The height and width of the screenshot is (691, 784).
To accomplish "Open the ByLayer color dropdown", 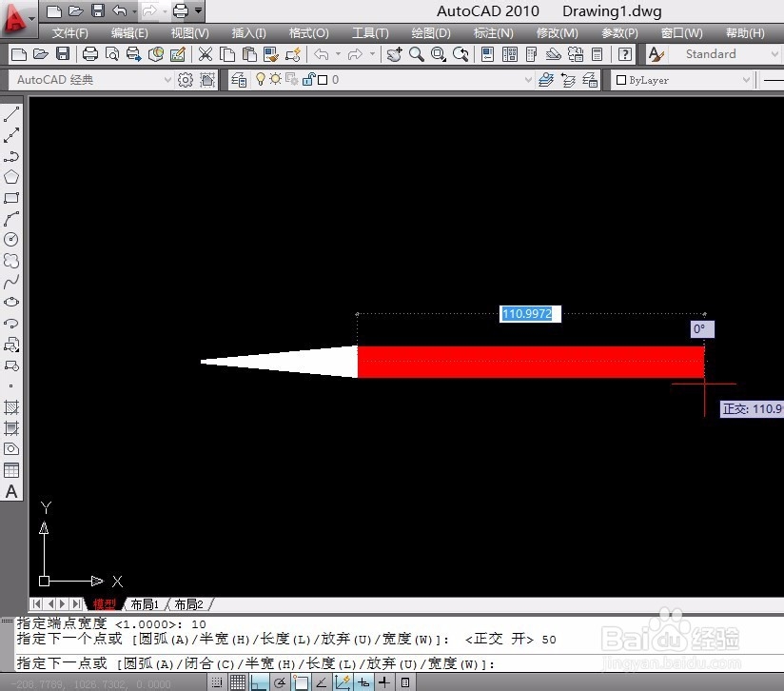I will [746, 80].
